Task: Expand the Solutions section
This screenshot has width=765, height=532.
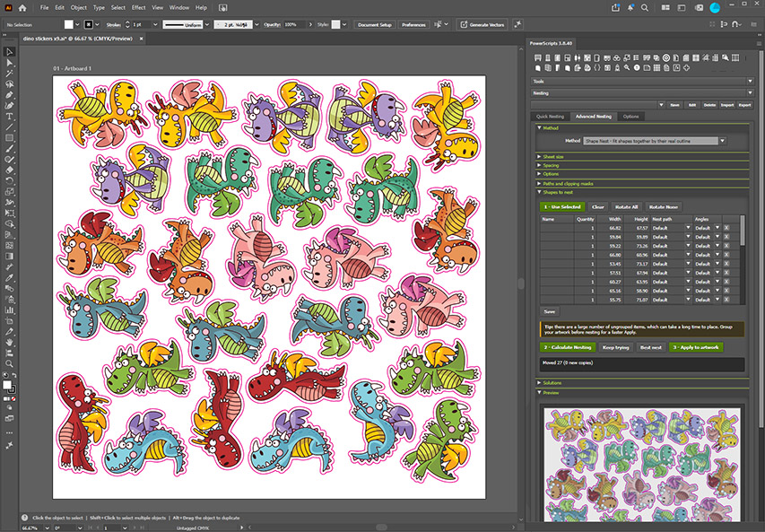Action: click(x=539, y=383)
